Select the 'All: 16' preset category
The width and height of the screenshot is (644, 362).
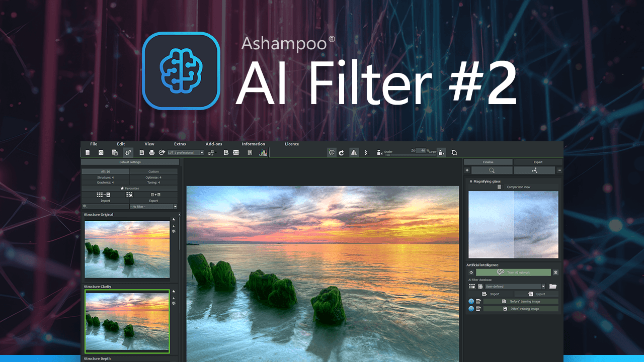tap(105, 171)
